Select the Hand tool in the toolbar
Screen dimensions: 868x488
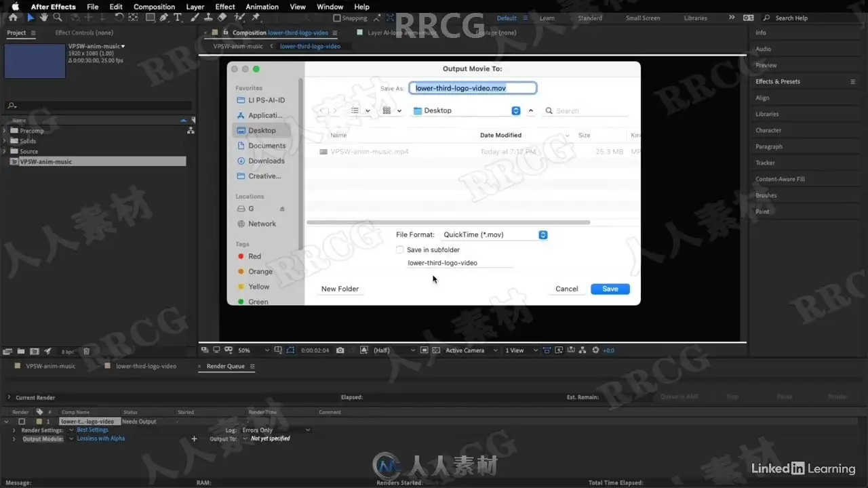44,18
